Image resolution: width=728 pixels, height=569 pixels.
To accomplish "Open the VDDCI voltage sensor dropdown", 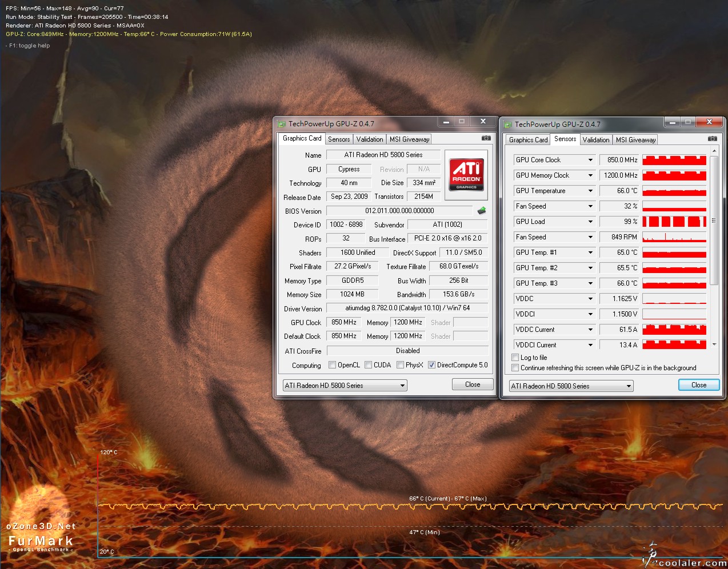I will (x=590, y=314).
